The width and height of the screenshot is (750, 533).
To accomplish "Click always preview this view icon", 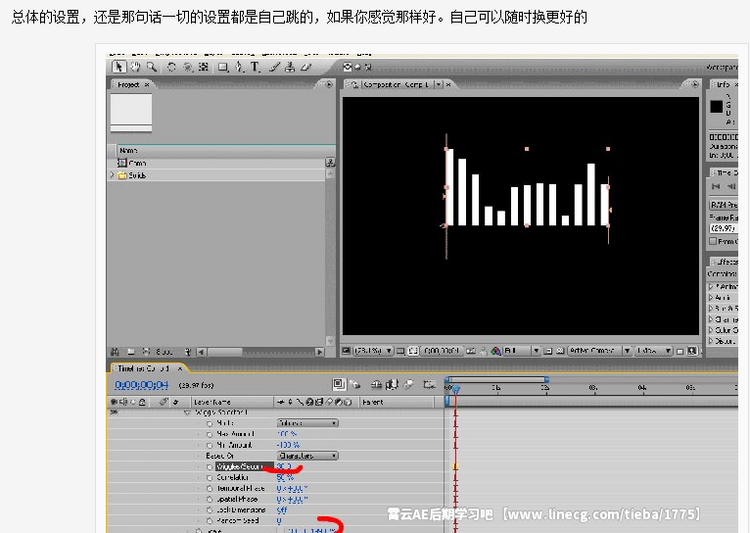I will [347, 351].
